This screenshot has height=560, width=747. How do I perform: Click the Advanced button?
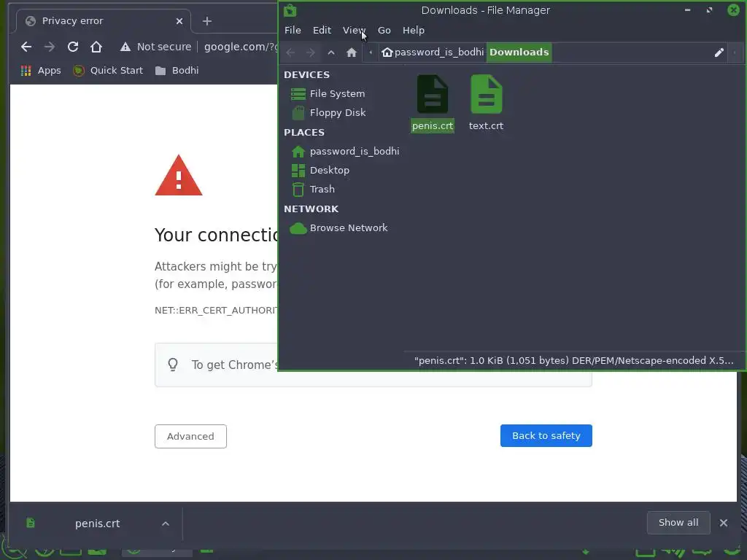190,436
